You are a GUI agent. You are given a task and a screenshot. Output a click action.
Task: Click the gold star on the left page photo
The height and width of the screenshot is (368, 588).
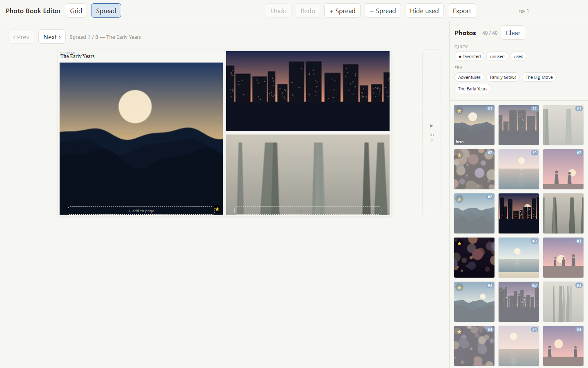click(217, 209)
